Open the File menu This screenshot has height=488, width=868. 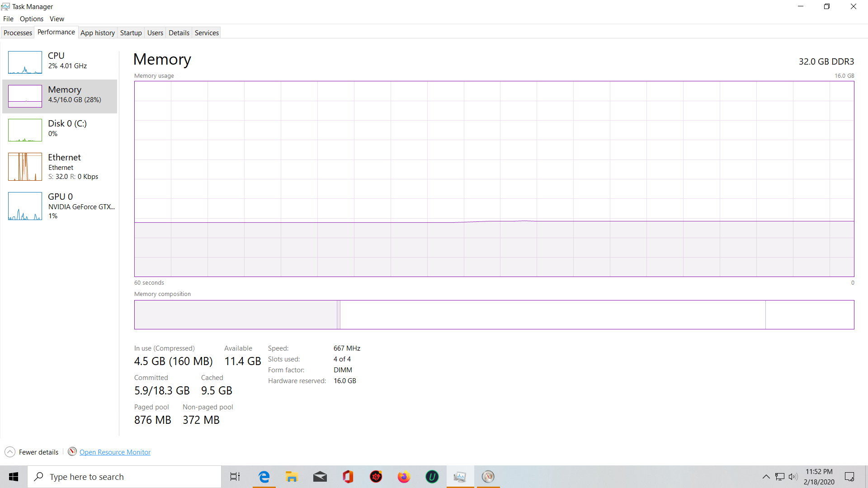pyautogui.click(x=8, y=19)
